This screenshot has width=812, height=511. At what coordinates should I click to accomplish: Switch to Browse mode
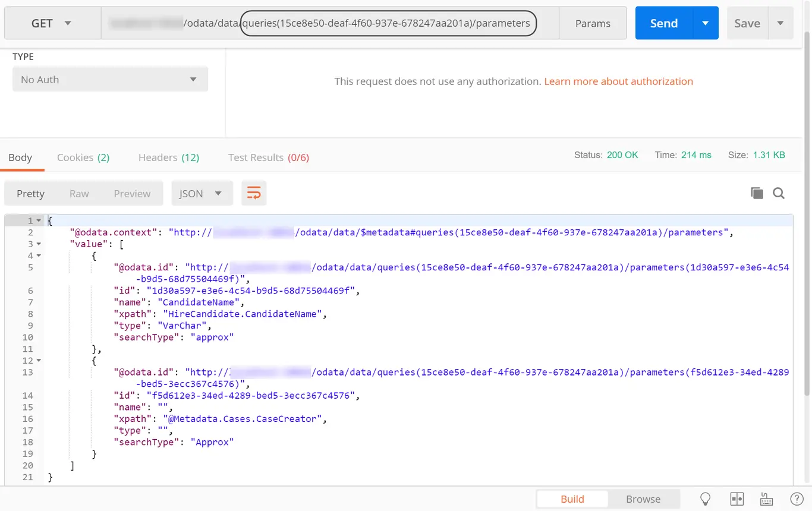coord(643,499)
